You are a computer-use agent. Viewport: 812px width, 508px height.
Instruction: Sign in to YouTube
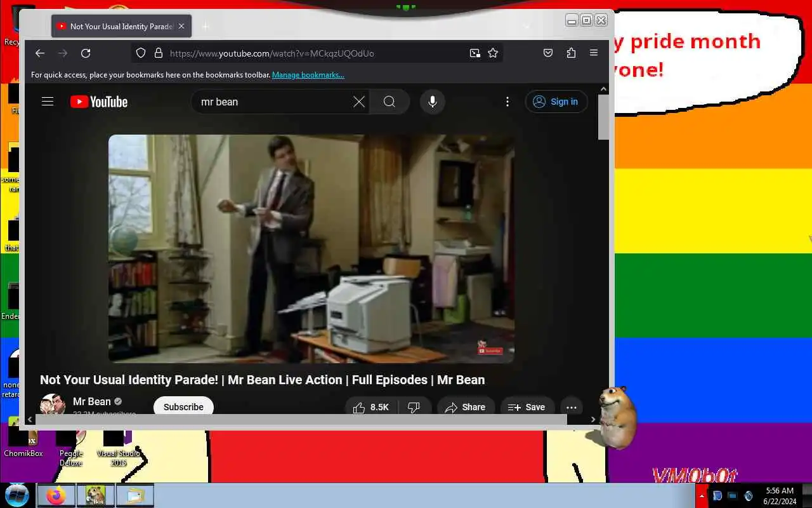pos(556,102)
